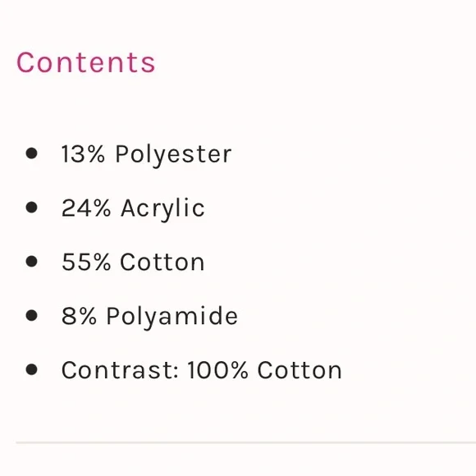476x476 pixels.
Task: Click the percent sign following 55
Action: [x=100, y=262]
